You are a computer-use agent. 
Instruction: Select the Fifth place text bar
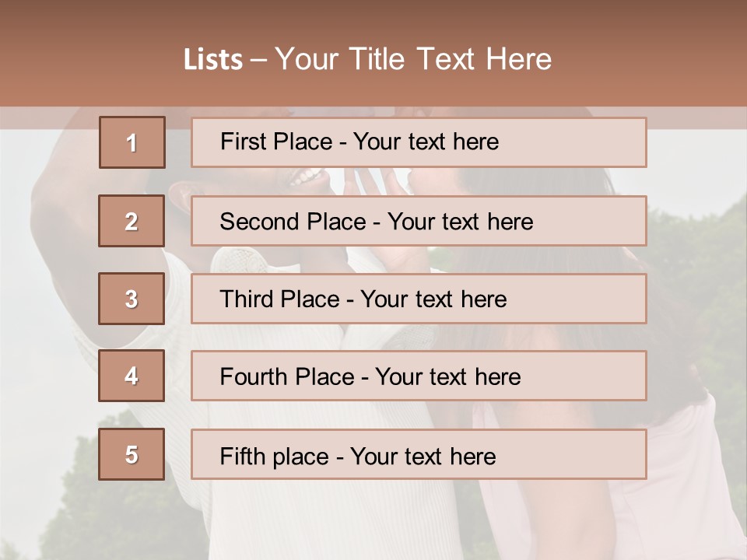coord(419,455)
